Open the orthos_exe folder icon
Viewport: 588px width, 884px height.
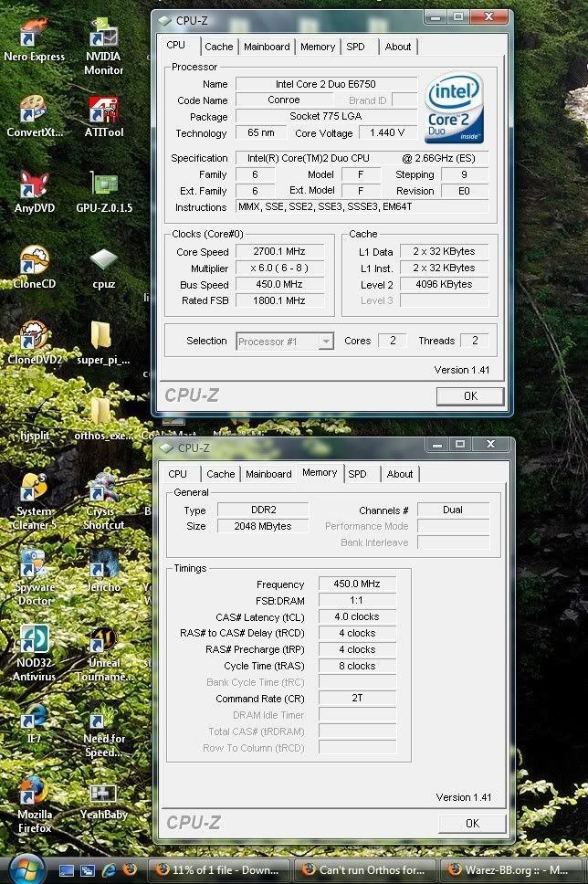(104, 420)
